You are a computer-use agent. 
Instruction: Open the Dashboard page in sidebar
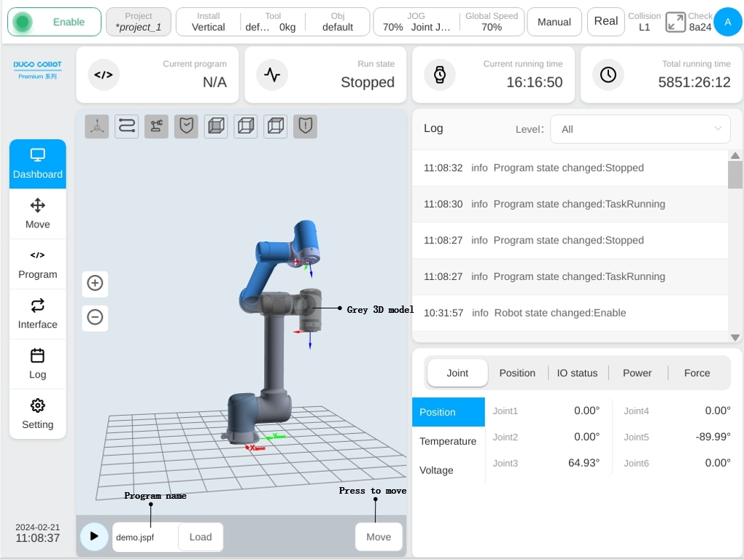coord(37,164)
